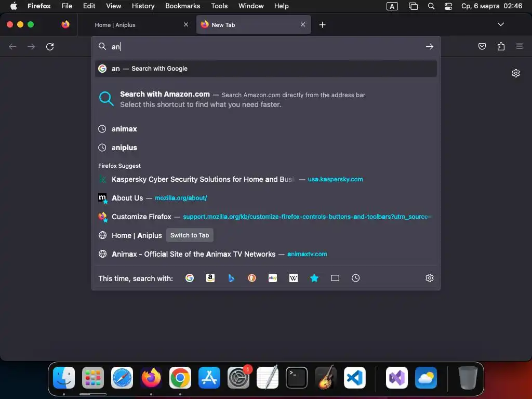Search this time with eBay icon

pyautogui.click(x=273, y=278)
